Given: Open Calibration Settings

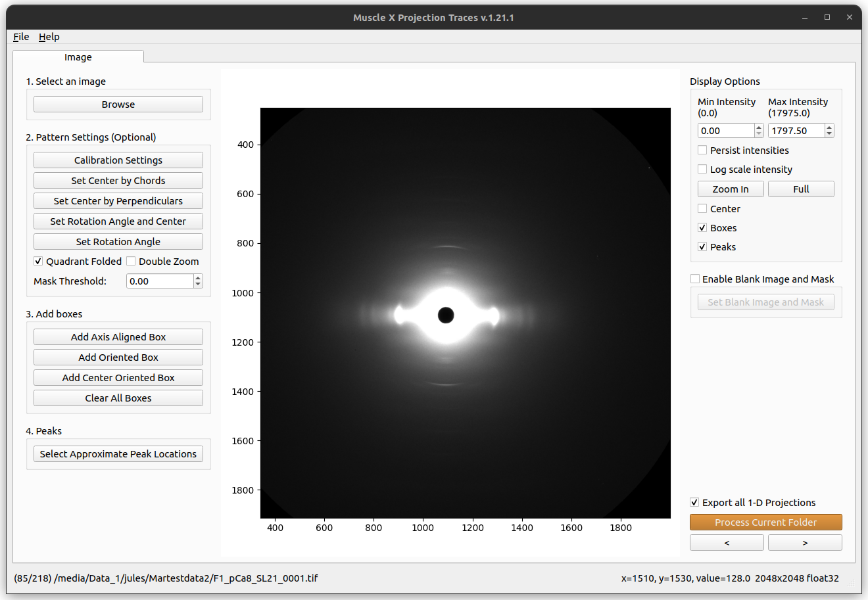Looking at the screenshot, I should [x=118, y=160].
